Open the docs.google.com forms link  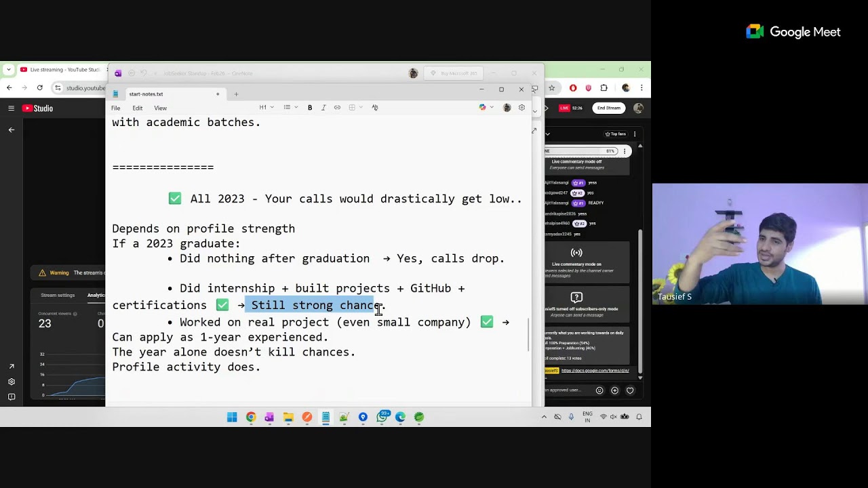coord(595,371)
